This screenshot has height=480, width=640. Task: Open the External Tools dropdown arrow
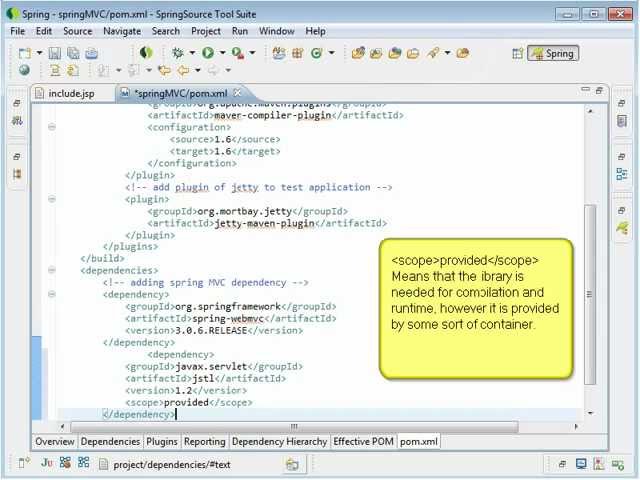pos(253,53)
